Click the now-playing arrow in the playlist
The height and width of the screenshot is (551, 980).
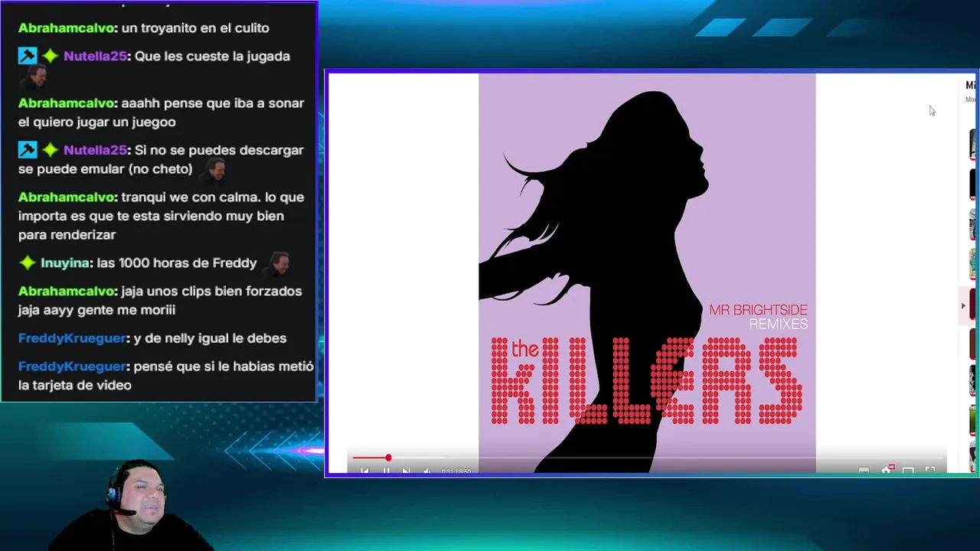click(963, 305)
